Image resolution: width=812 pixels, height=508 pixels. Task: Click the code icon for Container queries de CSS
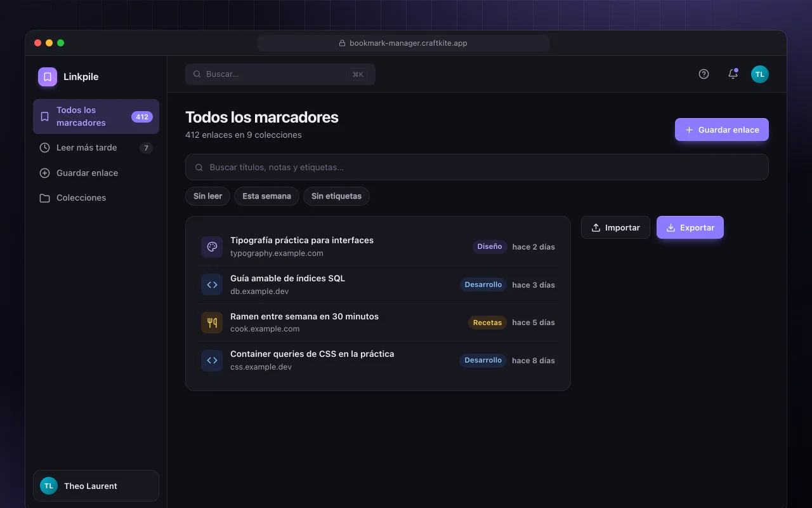click(212, 361)
